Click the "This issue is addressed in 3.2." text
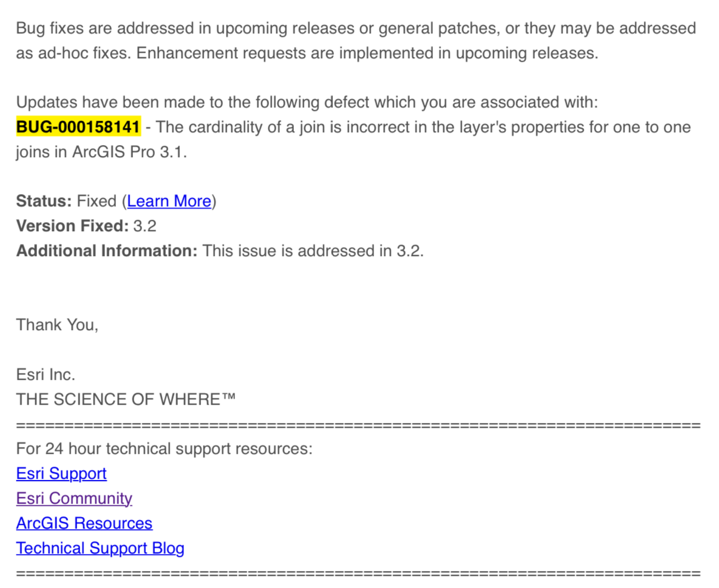The height and width of the screenshot is (588, 719). point(313,251)
